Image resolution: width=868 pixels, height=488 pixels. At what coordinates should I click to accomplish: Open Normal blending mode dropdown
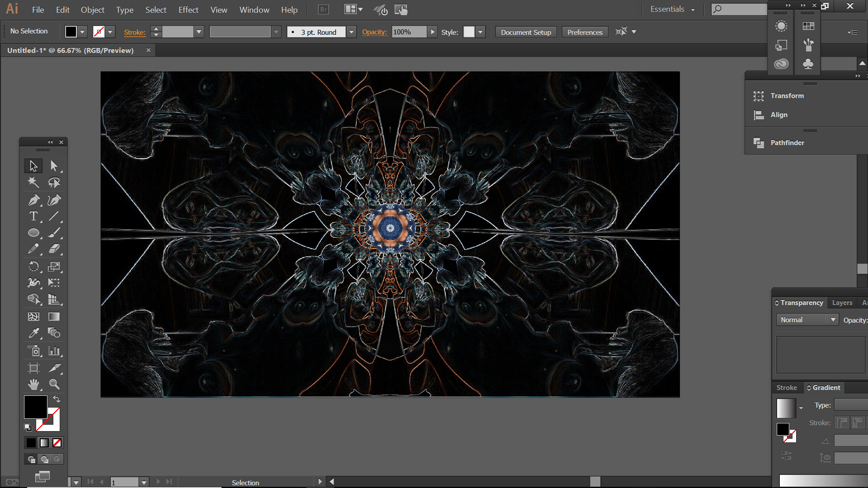coord(807,320)
